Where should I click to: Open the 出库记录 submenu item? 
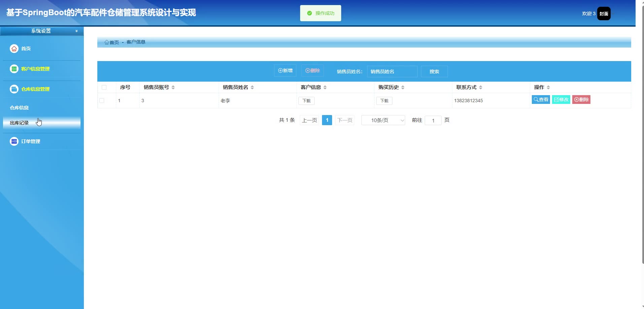[x=19, y=123]
